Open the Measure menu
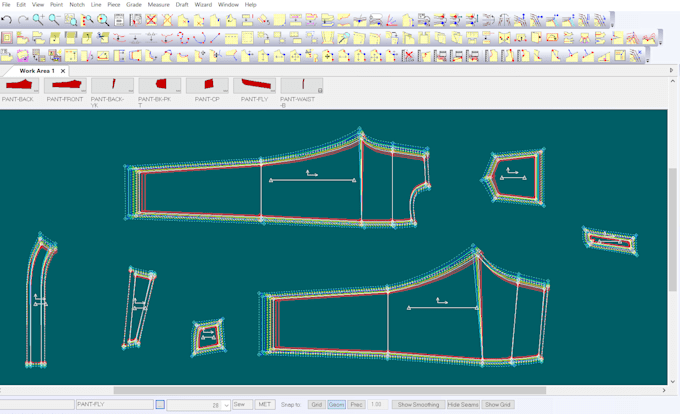The width and height of the screenshot is (680, 414). (x=158, y=4)
